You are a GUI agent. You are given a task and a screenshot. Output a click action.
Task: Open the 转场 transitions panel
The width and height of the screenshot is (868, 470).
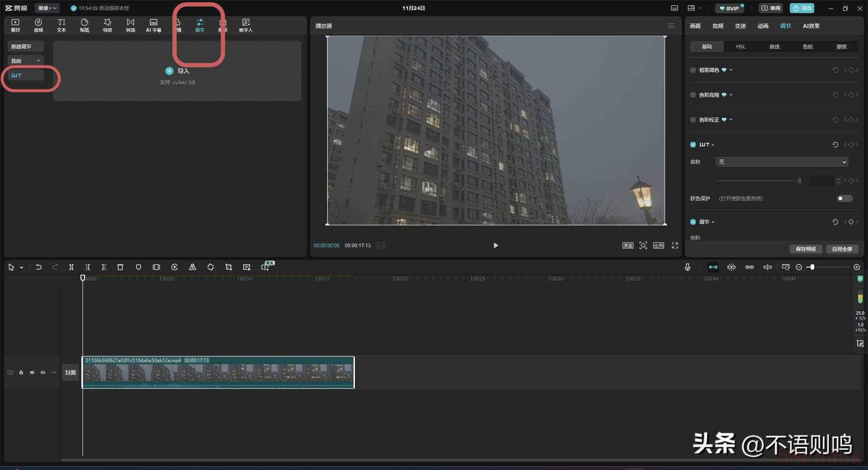[130, 25]
